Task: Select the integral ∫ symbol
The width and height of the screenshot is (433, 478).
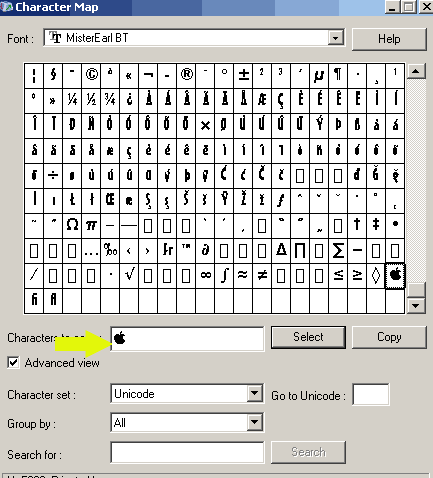Action: click(224, 276)
